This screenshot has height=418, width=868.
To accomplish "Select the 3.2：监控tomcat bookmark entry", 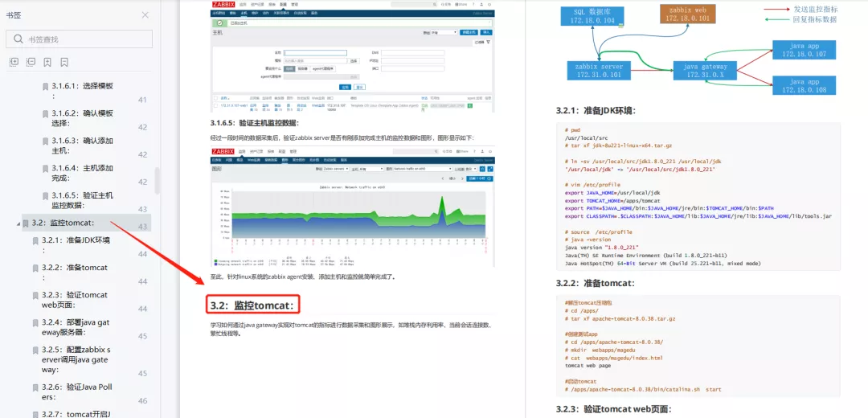I will point(86,223).
